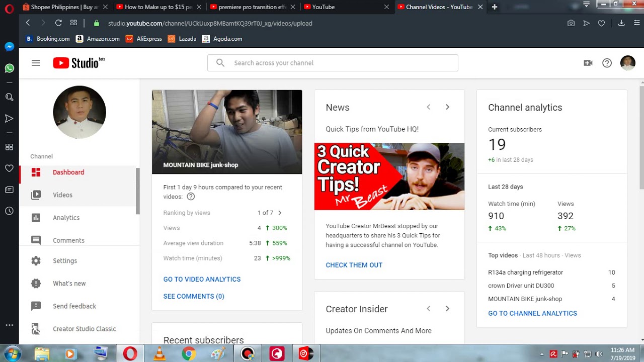Open the new tab plus button

coord(495,7)
